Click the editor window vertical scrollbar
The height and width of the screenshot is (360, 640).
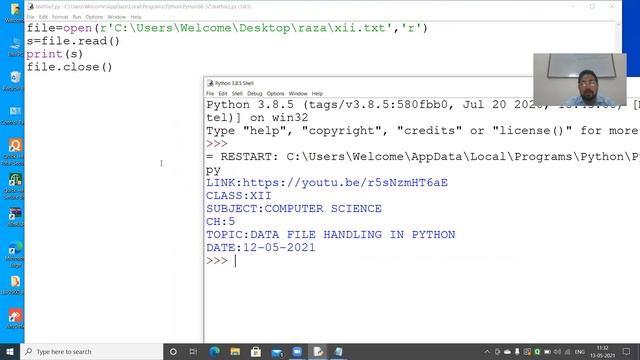point(618,49)
